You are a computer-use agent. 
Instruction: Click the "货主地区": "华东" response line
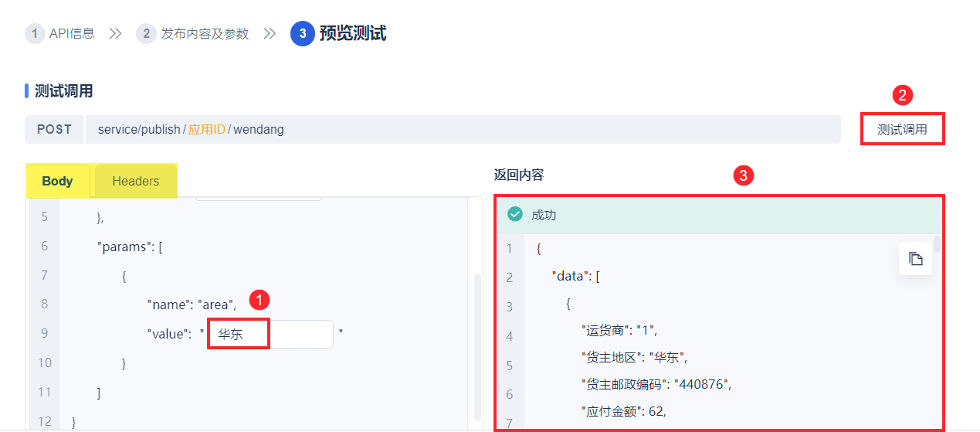(x=634, y=357)
